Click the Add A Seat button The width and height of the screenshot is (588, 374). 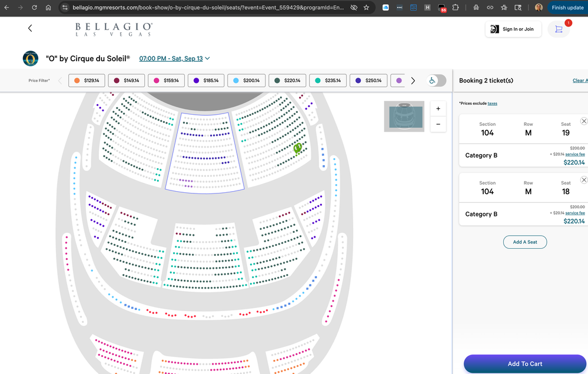(524, 242)
